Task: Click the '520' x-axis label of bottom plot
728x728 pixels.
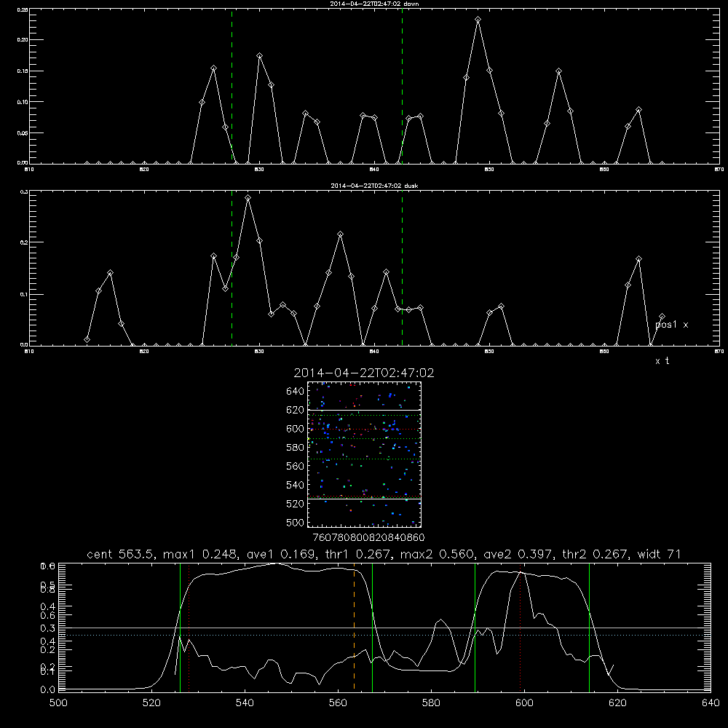Action: click(151, 703)
